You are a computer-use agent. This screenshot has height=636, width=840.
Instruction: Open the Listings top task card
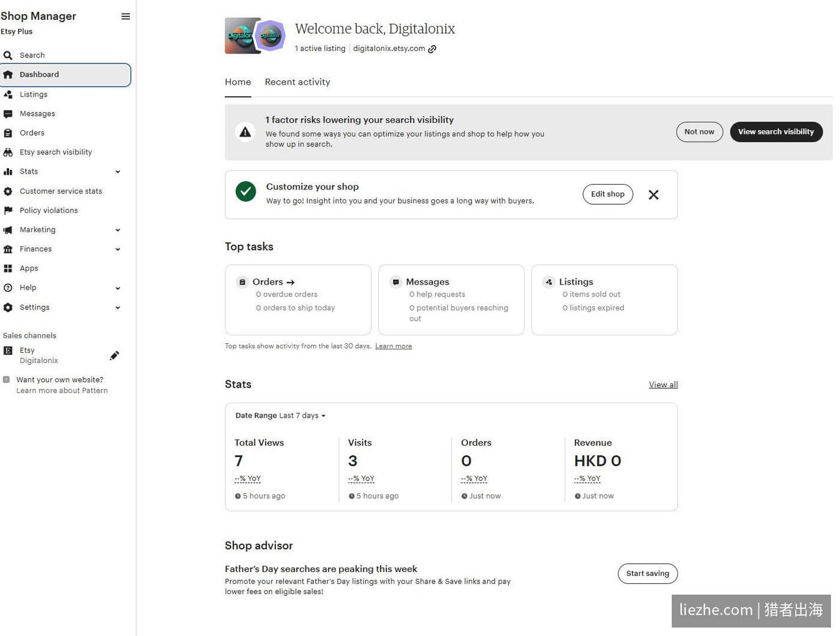click(x=605, y=300)
